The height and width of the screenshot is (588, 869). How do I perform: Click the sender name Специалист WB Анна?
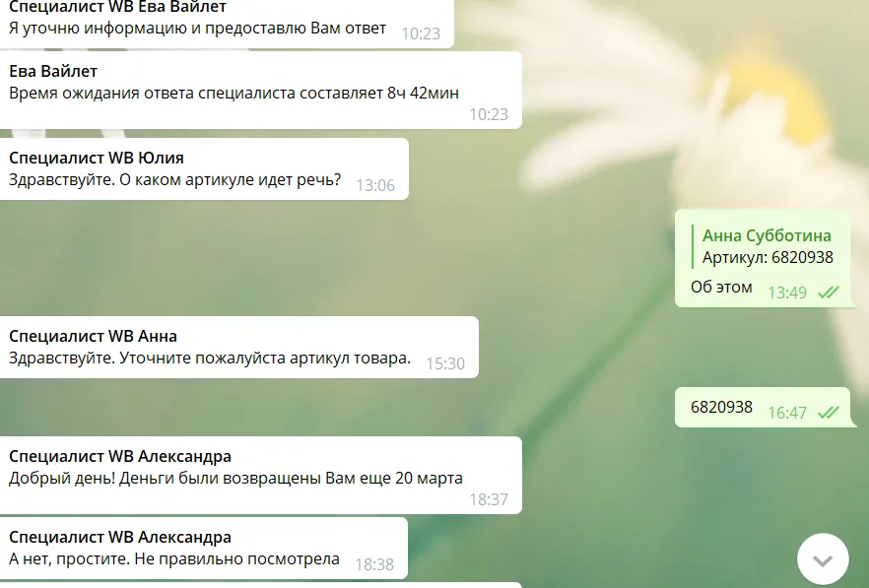click(93, 336)
